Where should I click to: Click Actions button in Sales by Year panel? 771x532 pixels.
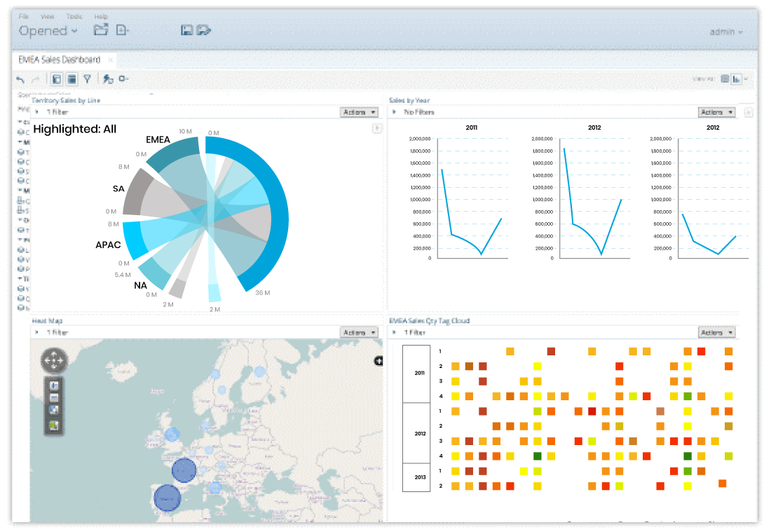[717, 112]
